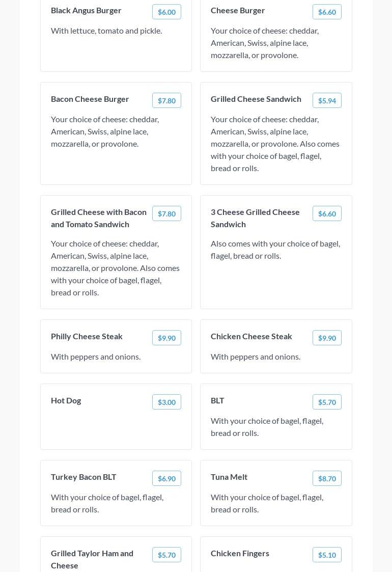This screenshot has height=572, width=392.
Task: Select the Chicken Fingers item title
Action: pyautogui.click(x=240, y=553)
